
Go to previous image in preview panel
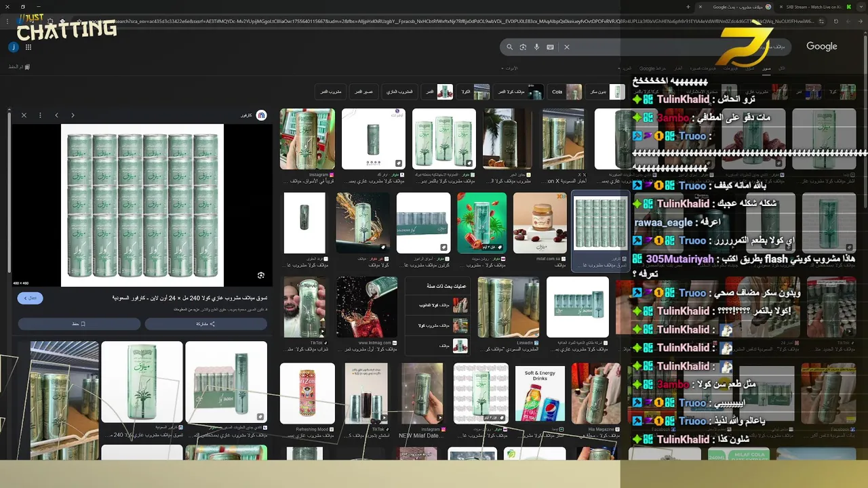pyautogui.click(x=57, y=115)
